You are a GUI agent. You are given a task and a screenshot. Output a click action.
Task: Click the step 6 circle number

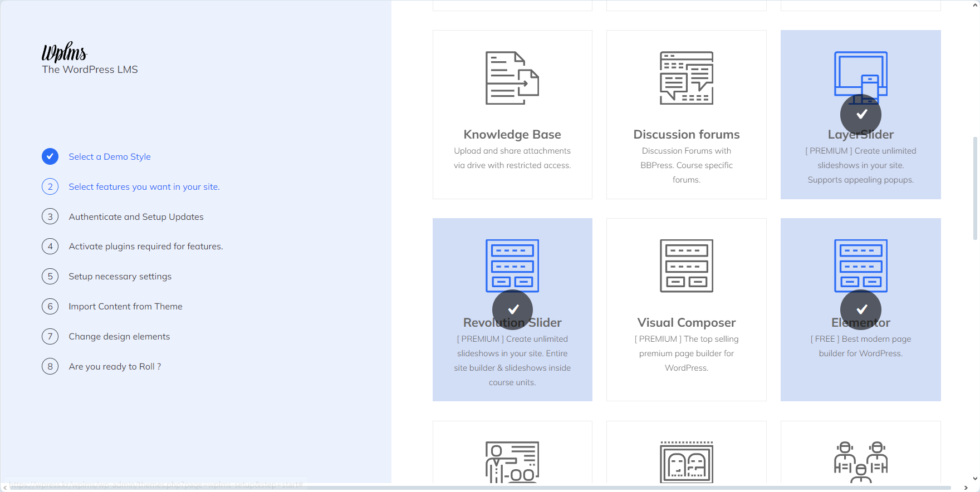(x=50, y=306)
